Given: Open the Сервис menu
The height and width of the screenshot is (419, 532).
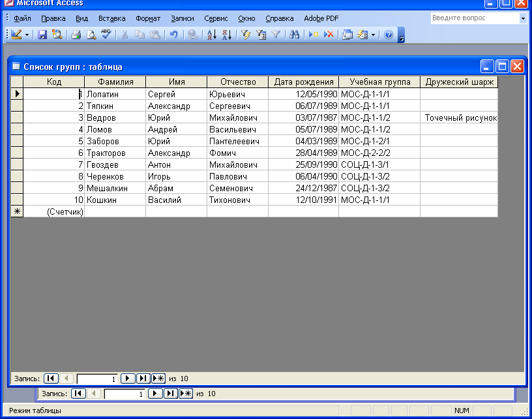Looking at the screenshot, I should click(x=216, y=18).
